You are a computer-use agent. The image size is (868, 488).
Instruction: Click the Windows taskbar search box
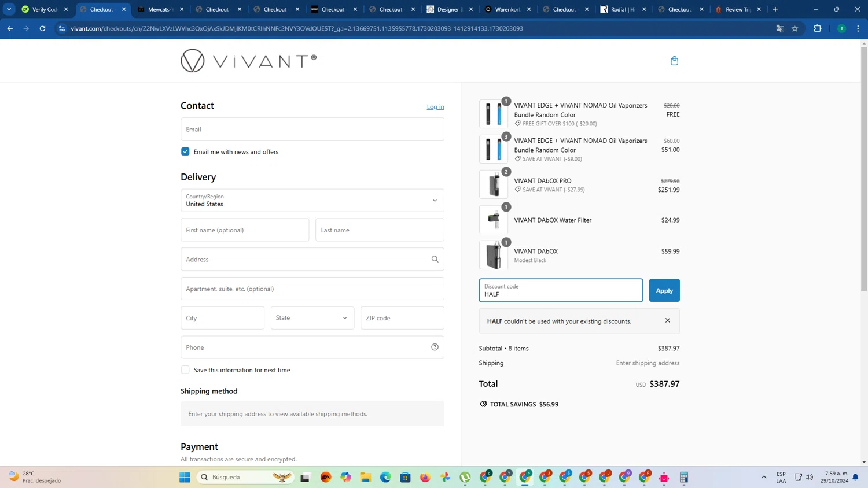[245, 477]
